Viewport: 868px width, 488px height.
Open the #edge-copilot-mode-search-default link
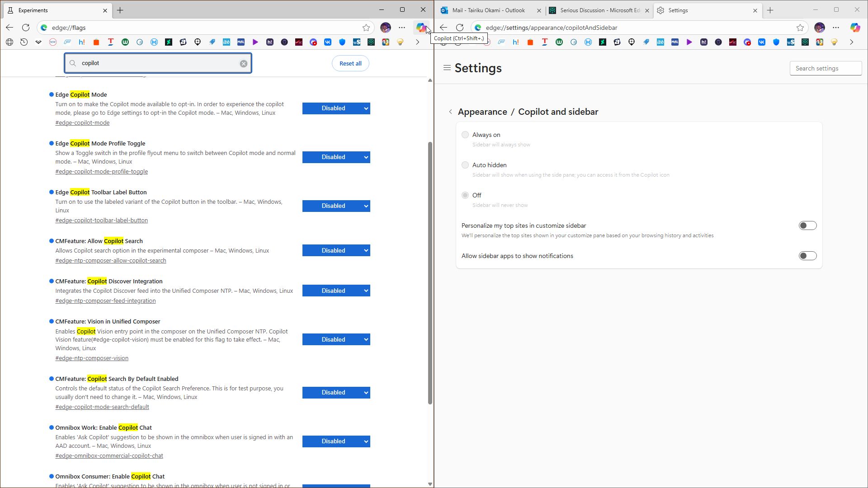(102, 407)
